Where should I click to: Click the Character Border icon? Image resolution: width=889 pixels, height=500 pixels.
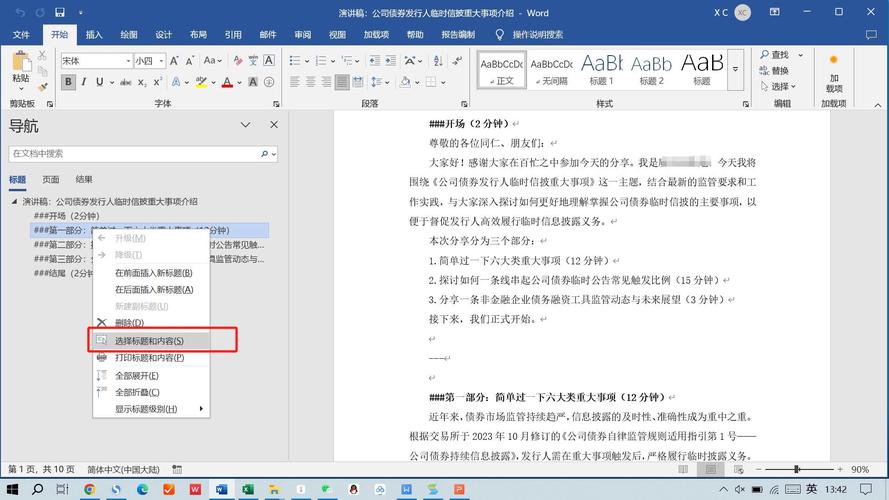269,61
